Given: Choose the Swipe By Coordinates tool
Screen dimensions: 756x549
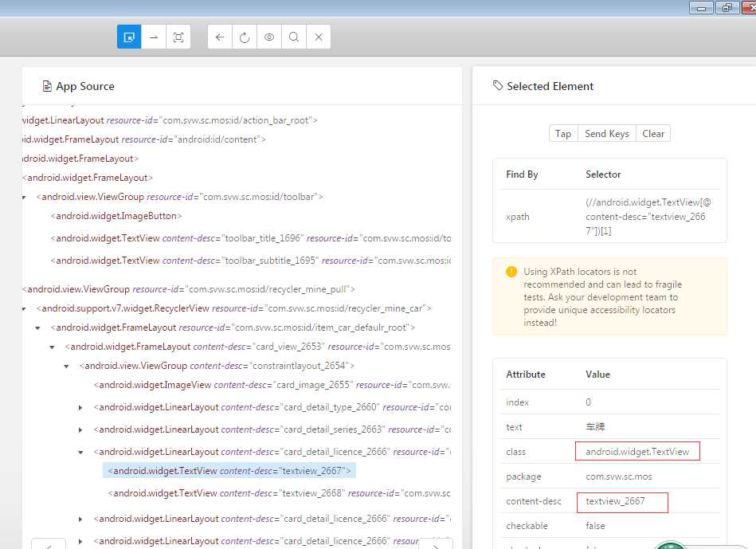Looking at the screenshot, I should 154,37.
